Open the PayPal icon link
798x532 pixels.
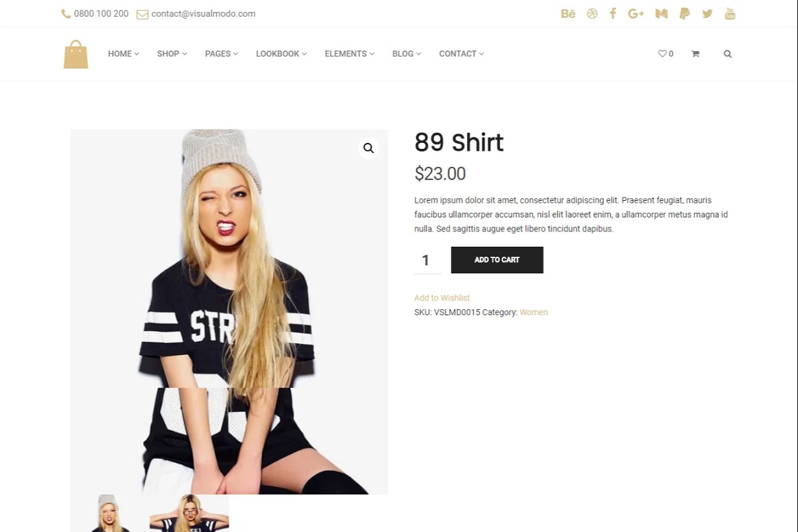coord(684,13)
